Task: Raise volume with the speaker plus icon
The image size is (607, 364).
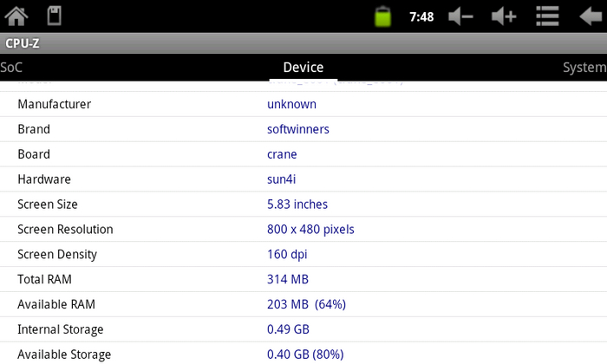Action: (x=504, y=16)
